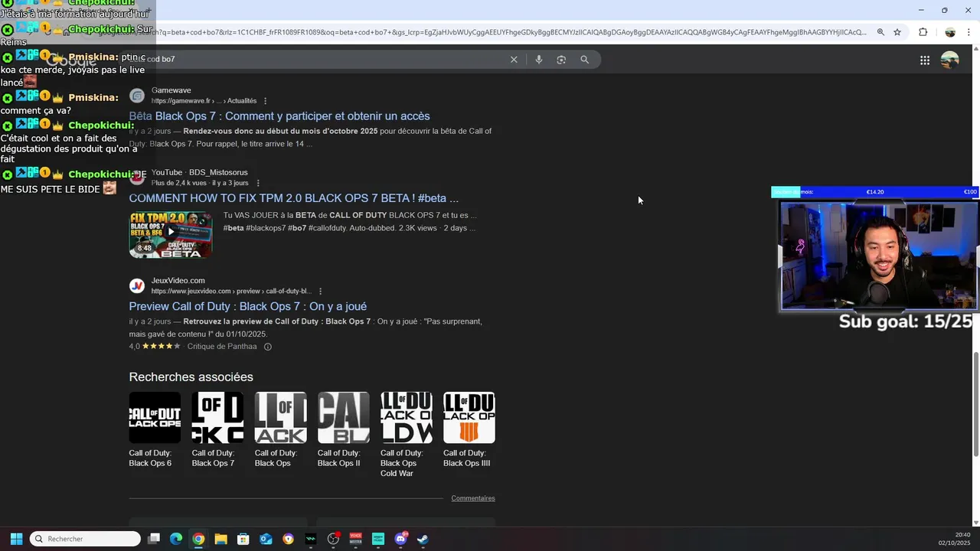This screenshot has width=980, height=551.
Task: Click the magnifier search submit icon
Action: tap(584, 60)
